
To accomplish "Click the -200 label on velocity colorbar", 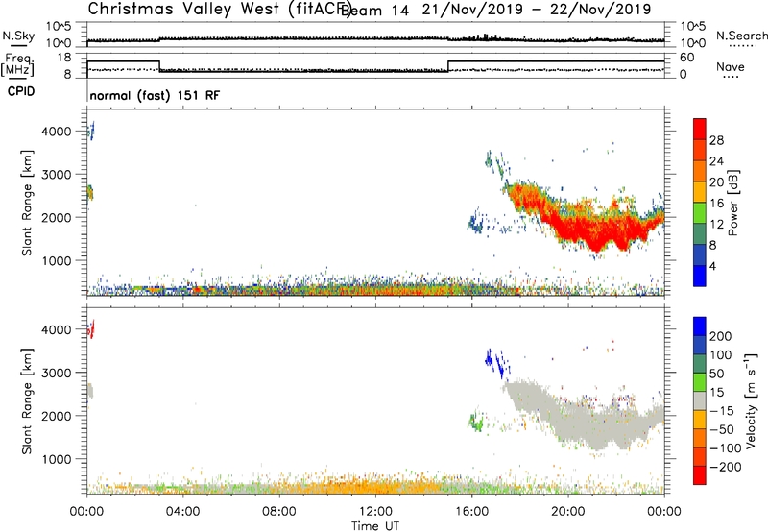I will coord(726,467).
